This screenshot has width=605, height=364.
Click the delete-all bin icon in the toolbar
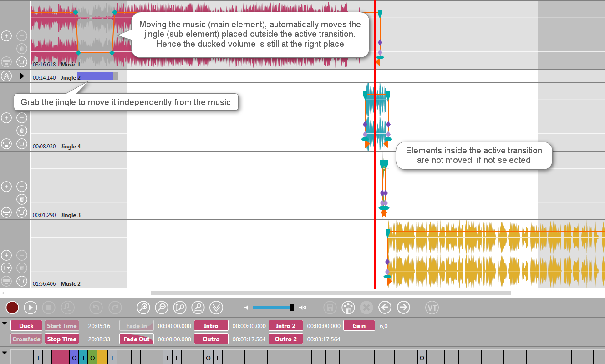(348, 308)
